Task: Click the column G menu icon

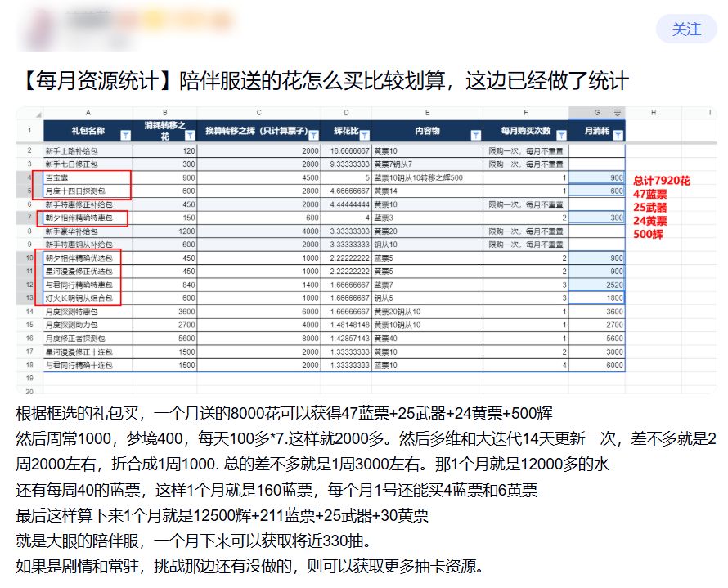Action: coord(617,113)
